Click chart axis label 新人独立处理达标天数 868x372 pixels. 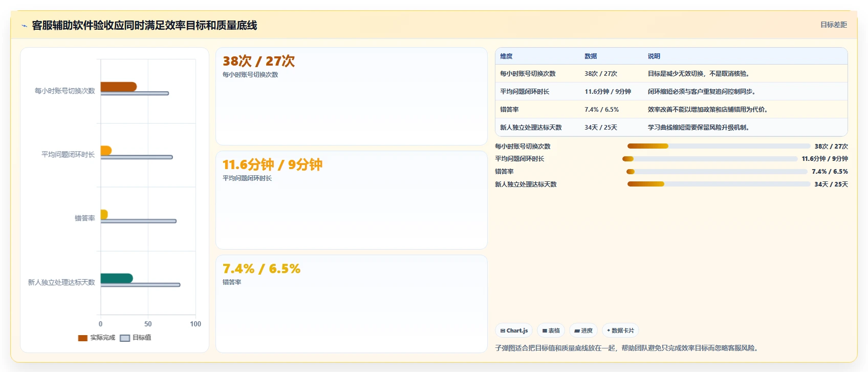[61, 282]
